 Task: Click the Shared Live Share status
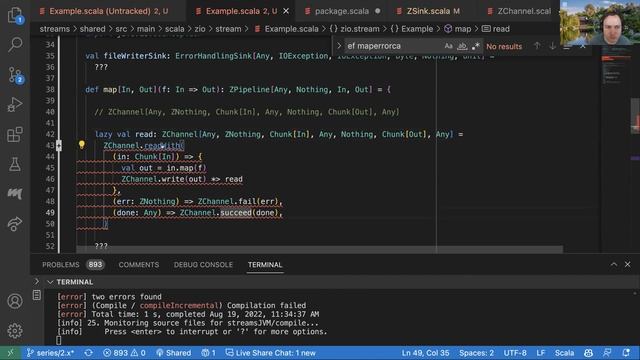click(x=173, y=353)
